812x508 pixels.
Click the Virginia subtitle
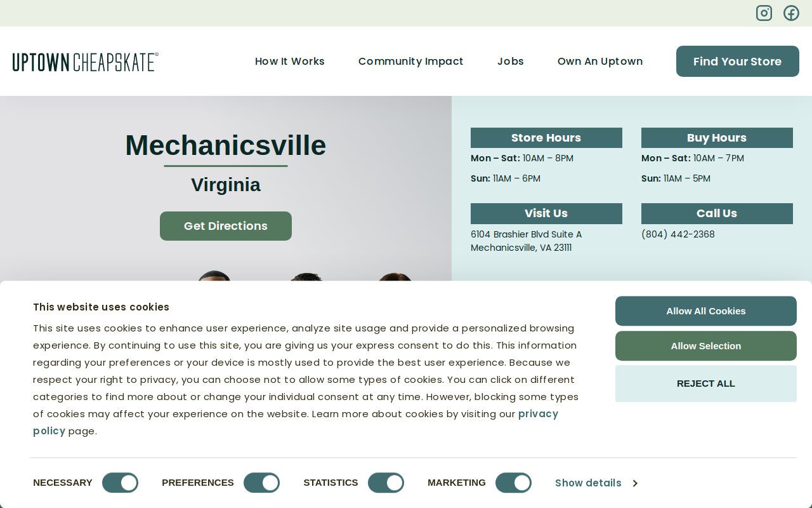click(226, 185)
